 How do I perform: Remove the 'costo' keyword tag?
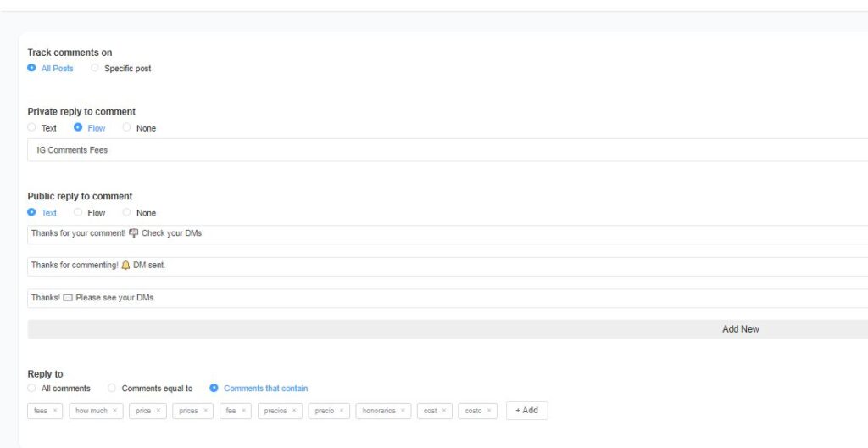click(x=489, y=411)
